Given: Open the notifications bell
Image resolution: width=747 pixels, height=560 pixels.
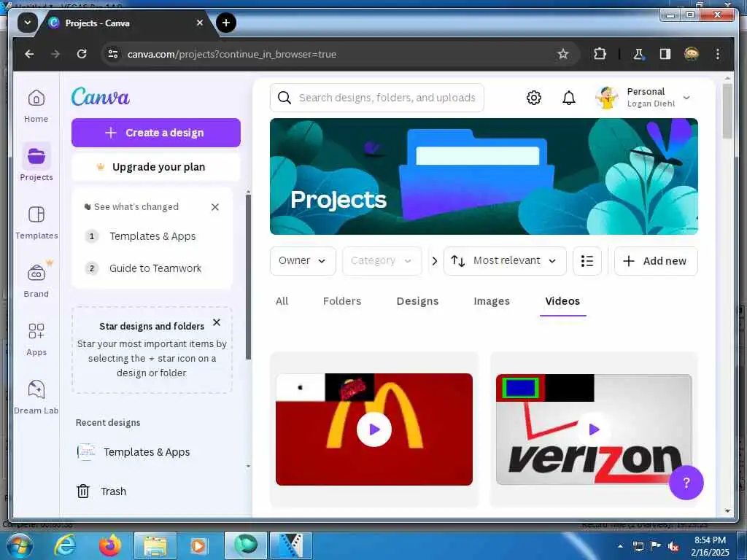Looking at the screenshot, I should (x=569, y=98).
